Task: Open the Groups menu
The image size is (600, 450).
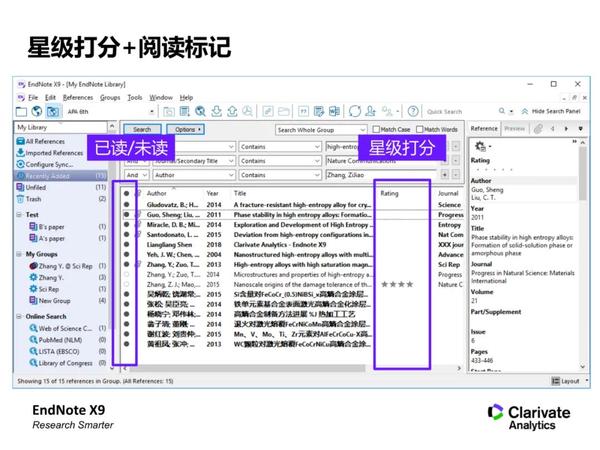Action: pos(110,97)
